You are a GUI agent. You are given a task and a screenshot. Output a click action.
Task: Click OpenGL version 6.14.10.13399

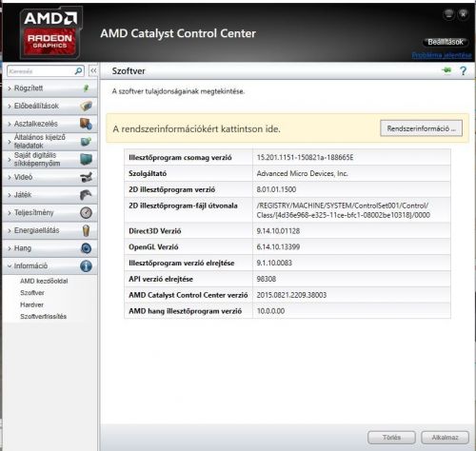pos(278,246)
